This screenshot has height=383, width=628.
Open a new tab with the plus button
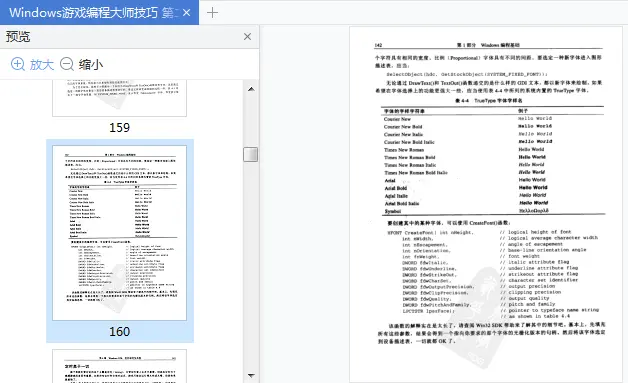212,13
